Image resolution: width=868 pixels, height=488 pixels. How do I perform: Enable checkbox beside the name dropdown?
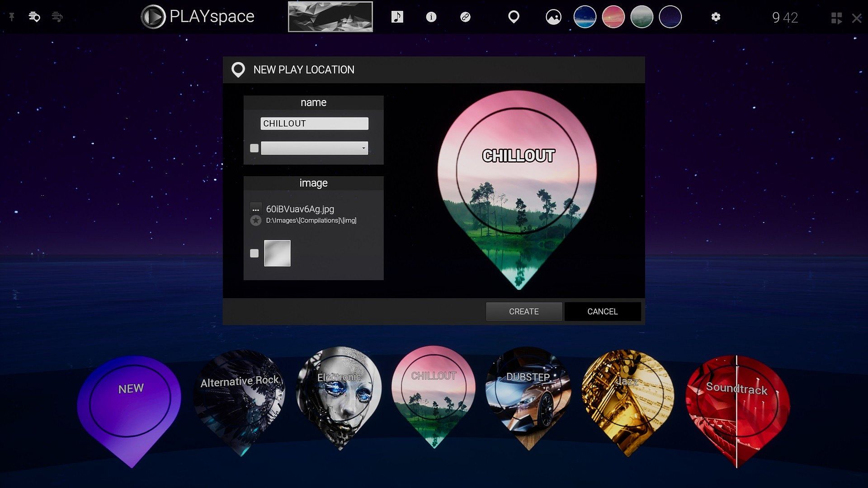(255, 148)
